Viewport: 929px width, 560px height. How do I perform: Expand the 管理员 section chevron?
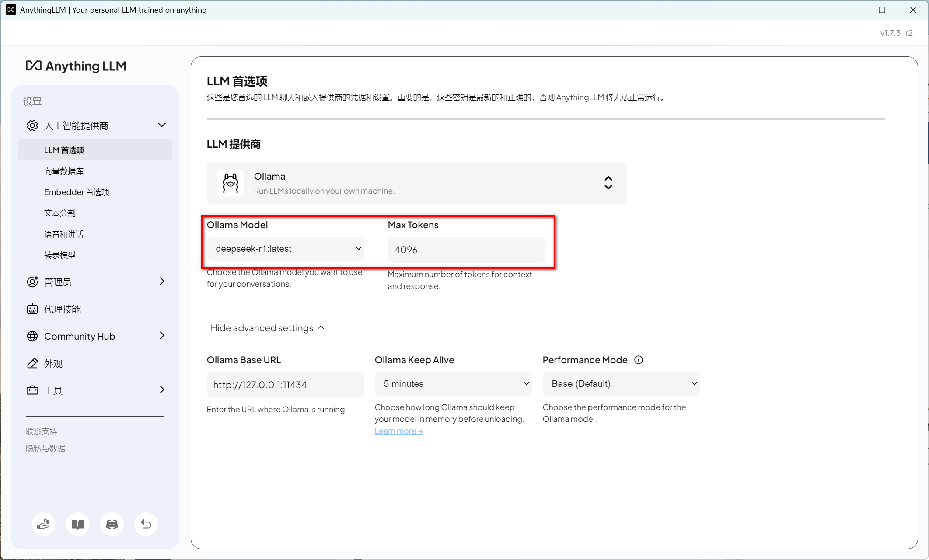pos(162,281)
